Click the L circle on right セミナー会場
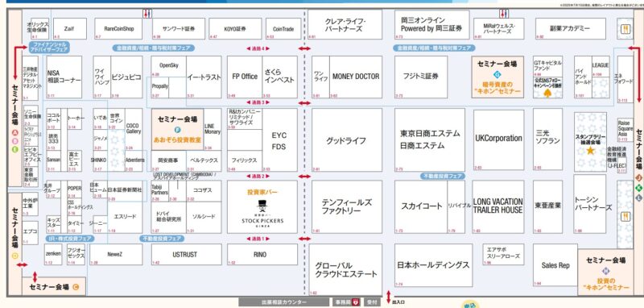Screen dimensions: 644x308 (638, 198)
